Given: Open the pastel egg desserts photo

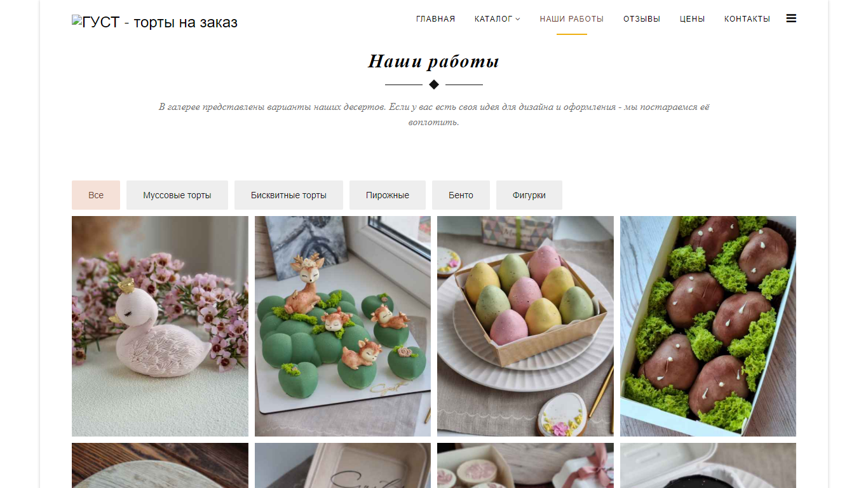Looking at the screenshot, I should (526, 326).
